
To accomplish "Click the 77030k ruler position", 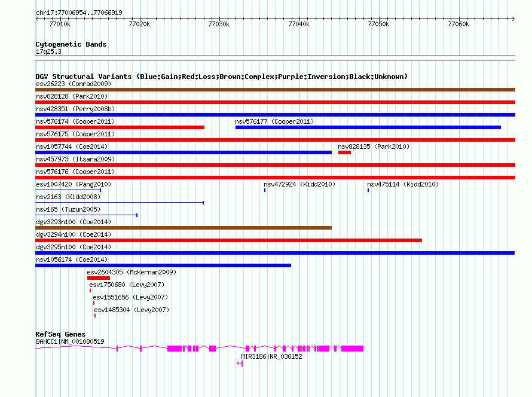I will (219, 24).
